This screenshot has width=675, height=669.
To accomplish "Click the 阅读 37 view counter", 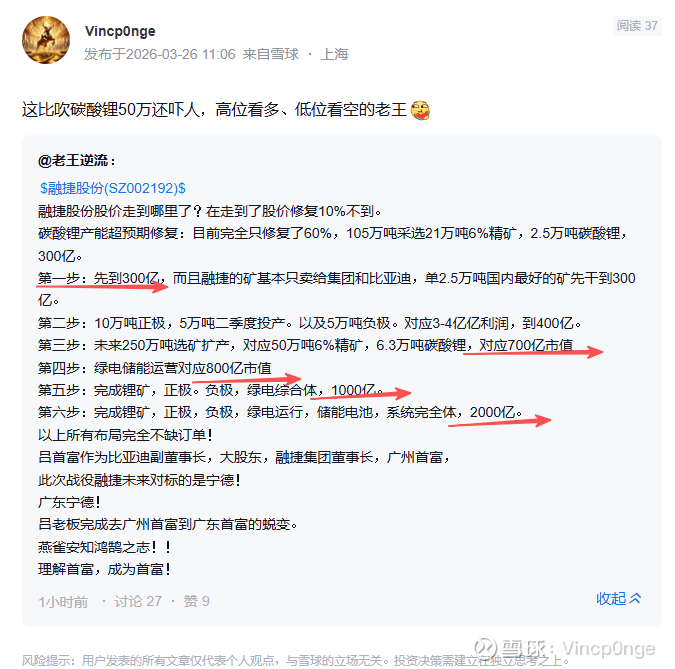I will [x=637, y=26].
